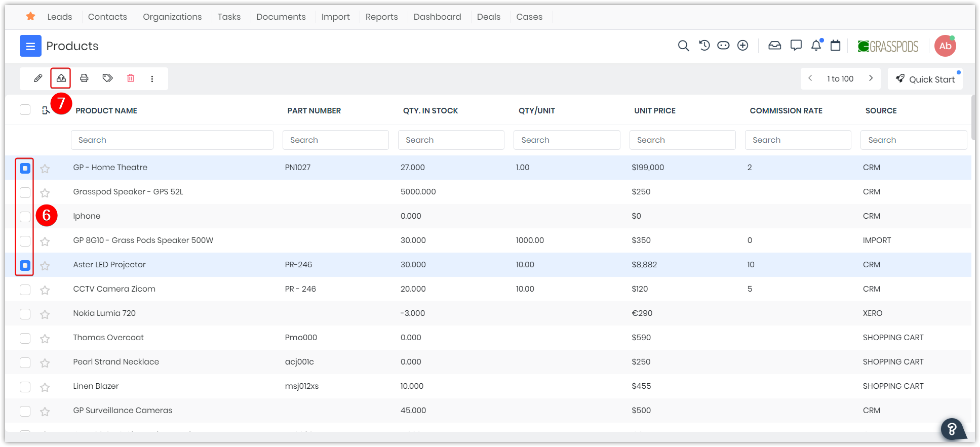
Task: Click the oval more-options icon near search
Action: [x=723, y=46]
